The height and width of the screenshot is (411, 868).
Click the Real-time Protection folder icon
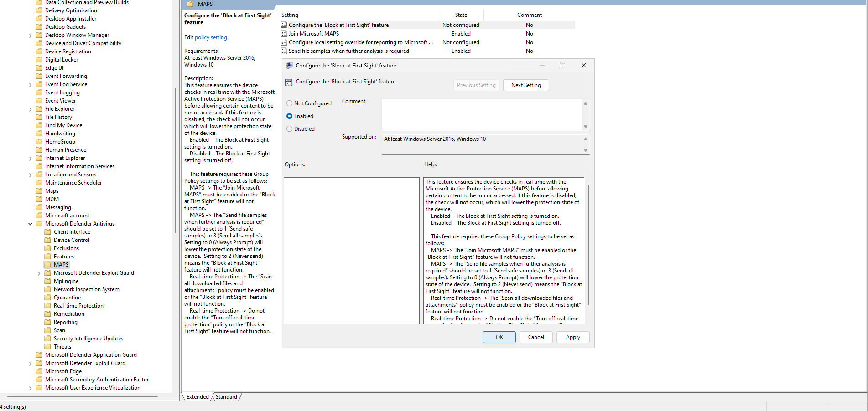(47, 306)
